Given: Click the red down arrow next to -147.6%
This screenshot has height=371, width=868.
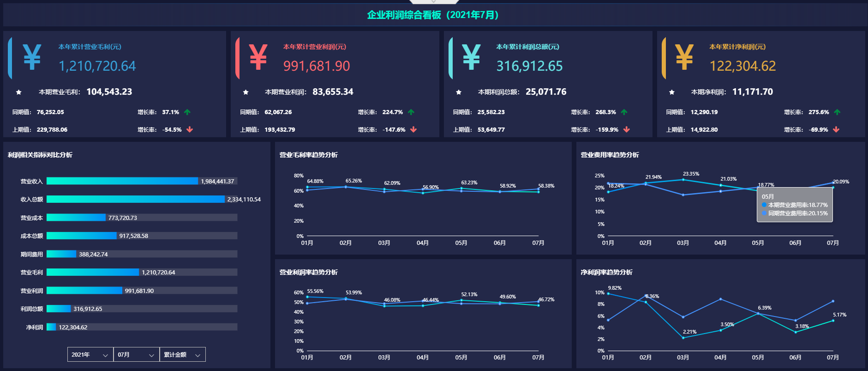Looking at the screenshot, I should point(413,130).
